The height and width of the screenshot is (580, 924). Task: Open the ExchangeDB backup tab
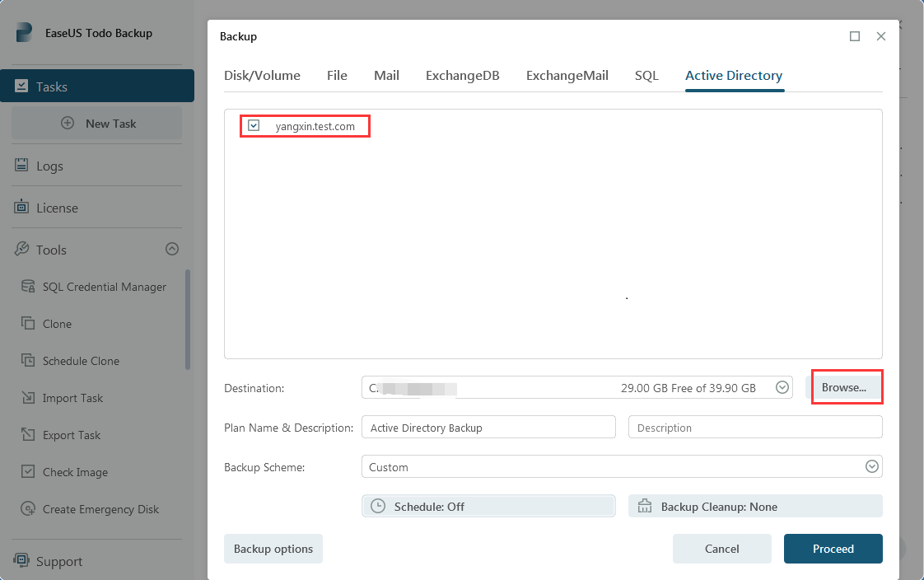click(462, 75)
